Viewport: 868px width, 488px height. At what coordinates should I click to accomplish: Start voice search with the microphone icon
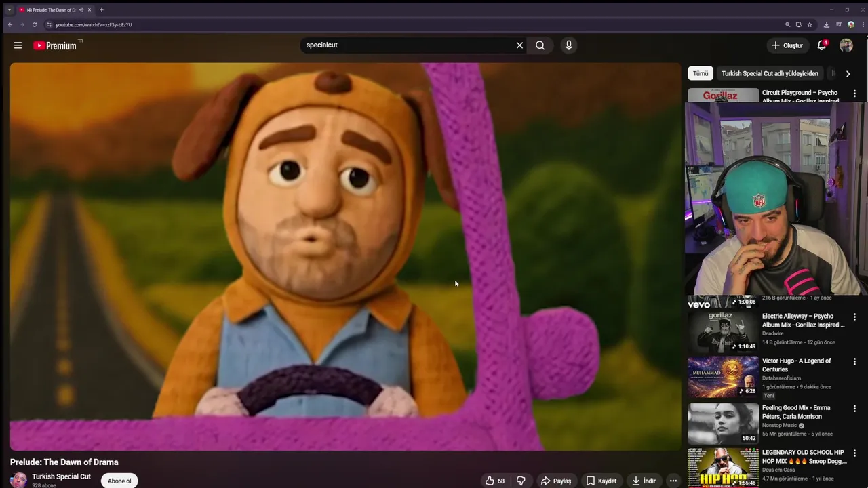(568, 45)
